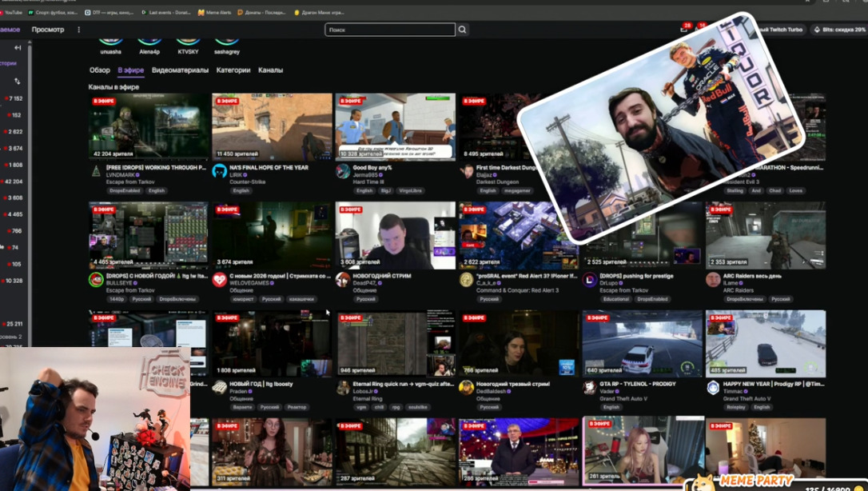Click the megagamer tag under Elajjaz
This screenshot has width=868, height=491.
pos(516,191)
